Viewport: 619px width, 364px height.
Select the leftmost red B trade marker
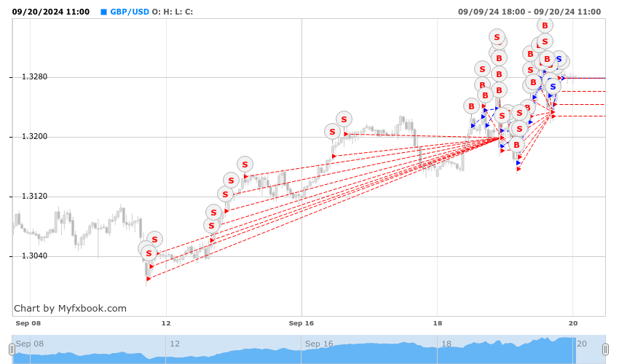(471, 106)
